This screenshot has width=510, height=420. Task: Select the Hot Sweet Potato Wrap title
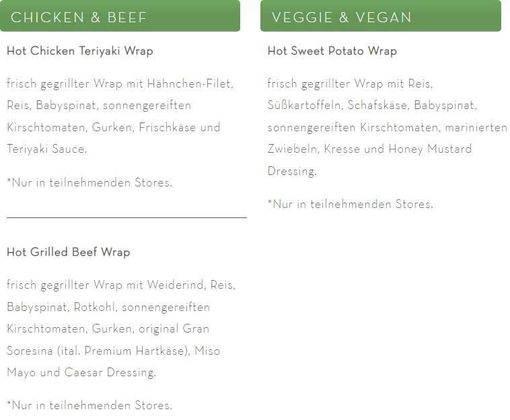click(x=332, y=51)
